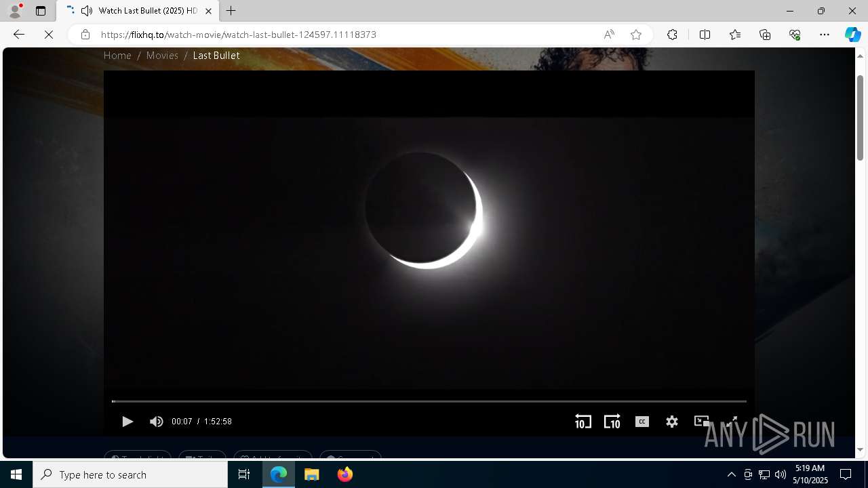Switch to Watch Last Bullet tab

(x=138, y=11)
